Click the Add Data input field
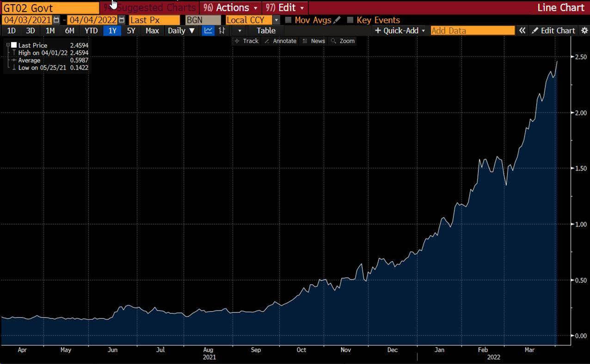The height and width of the screenshot is (364, 590). pyautogui.click(x=473, y=31)
